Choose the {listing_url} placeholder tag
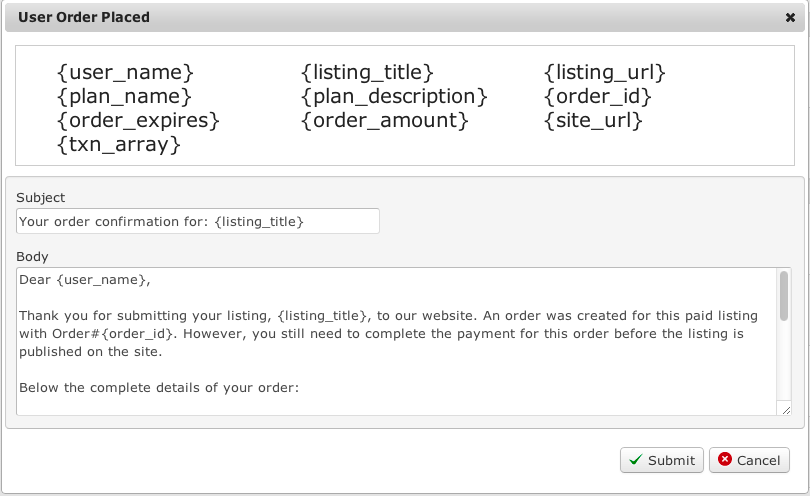Screen dimensions: 810x496 [605, 73]
